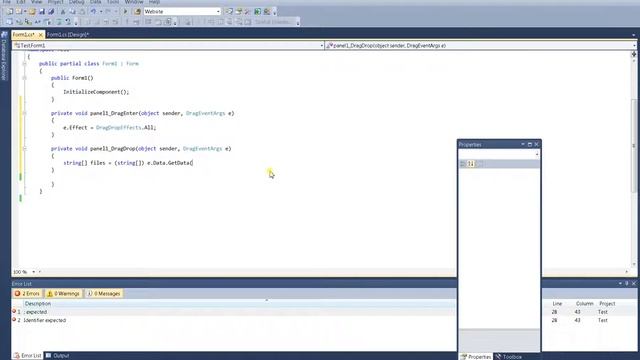Click the Categorized icon in Properties panel
The width and height of the screenshot is (640, 360).
click(463, 164)
